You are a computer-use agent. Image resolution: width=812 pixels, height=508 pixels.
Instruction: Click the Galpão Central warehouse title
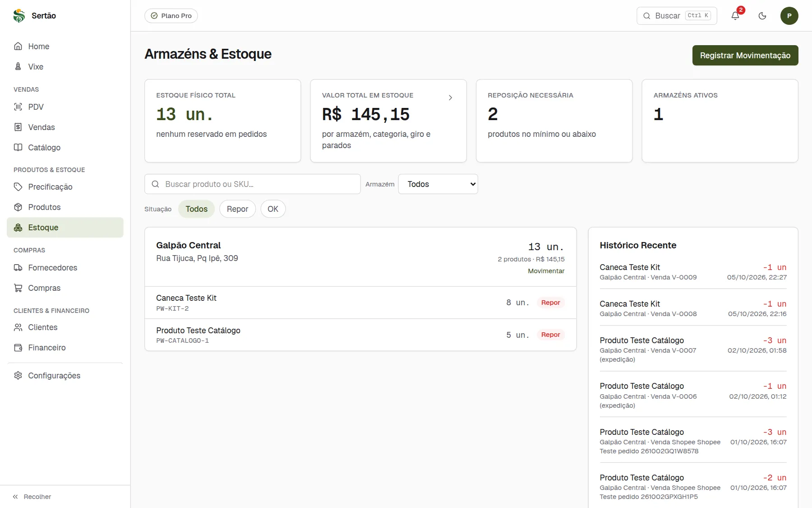tap(189, 245)
